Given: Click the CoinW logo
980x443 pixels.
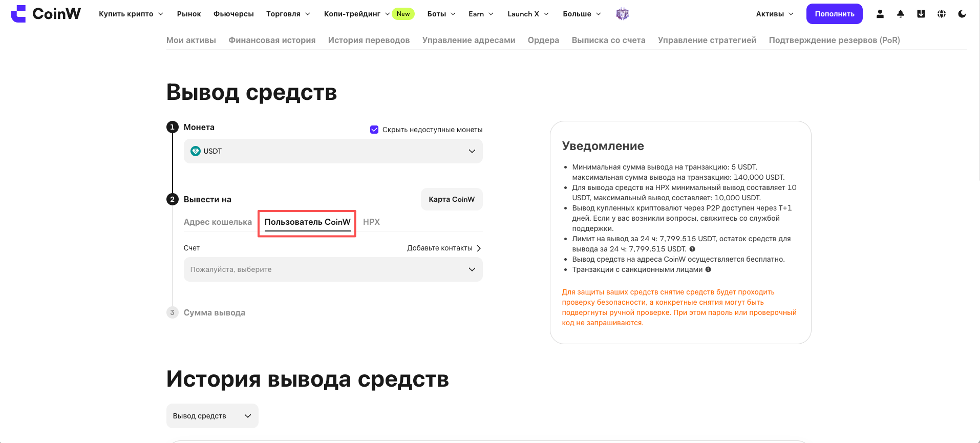Looking at the screenshot, I should (x=46, y=14).
